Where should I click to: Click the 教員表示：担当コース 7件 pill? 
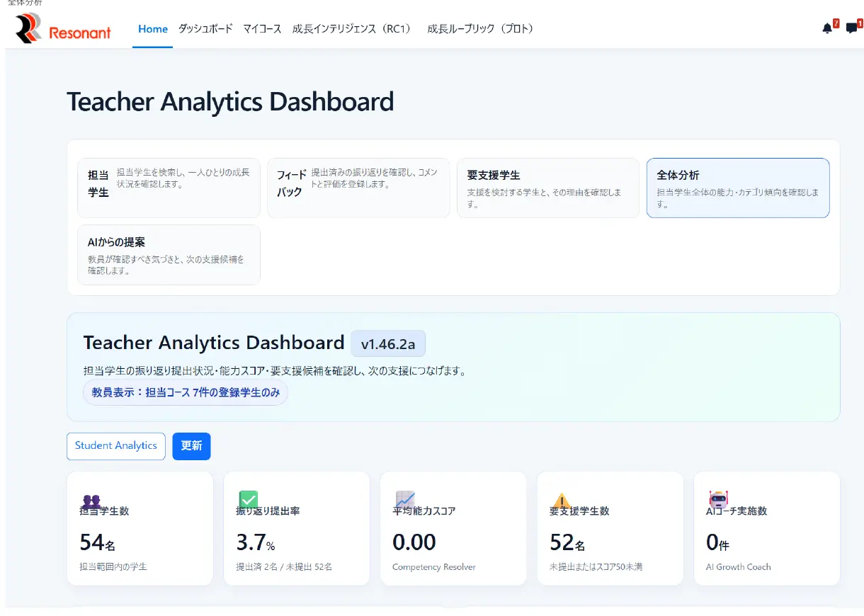click(x=186, y=392)
